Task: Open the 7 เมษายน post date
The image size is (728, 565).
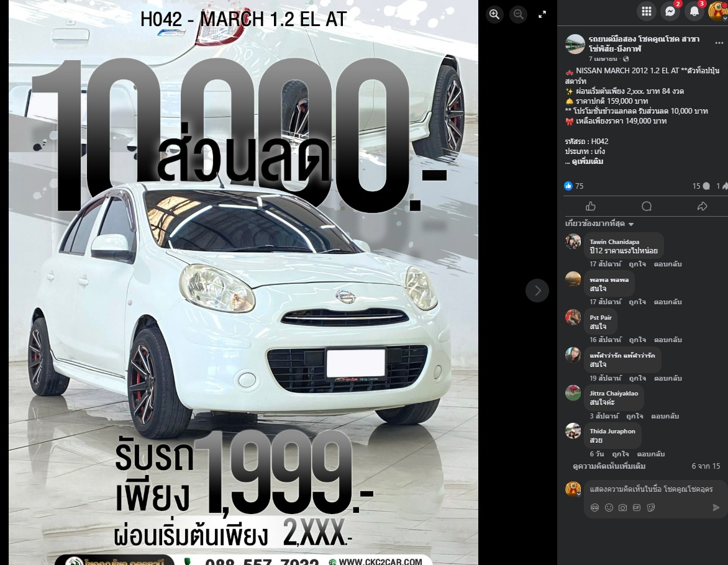Action: coord(603,59)
